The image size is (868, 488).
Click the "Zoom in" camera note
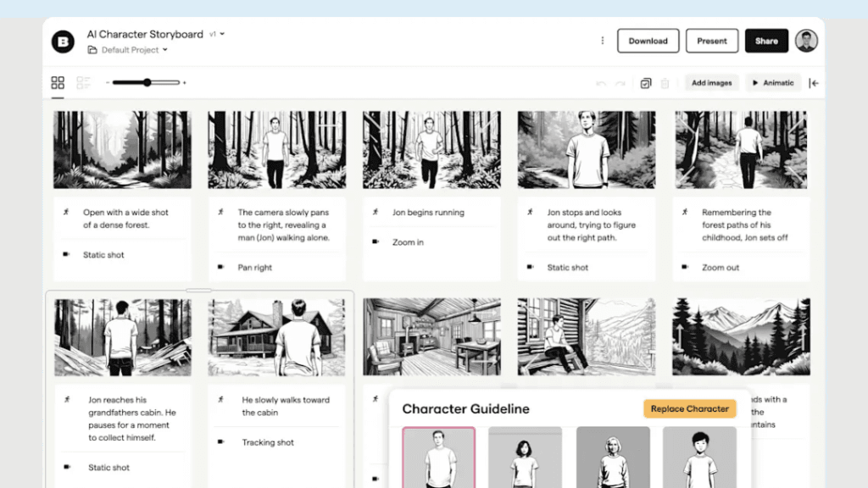point(408,242)
